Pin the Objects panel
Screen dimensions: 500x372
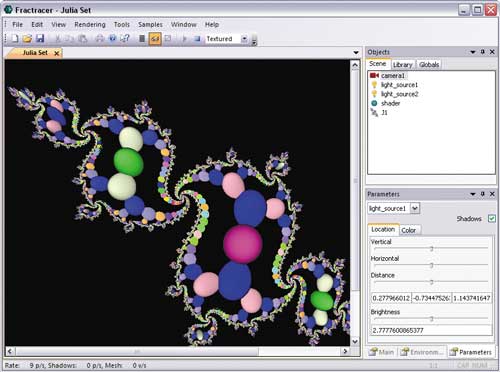click(483, 52)
